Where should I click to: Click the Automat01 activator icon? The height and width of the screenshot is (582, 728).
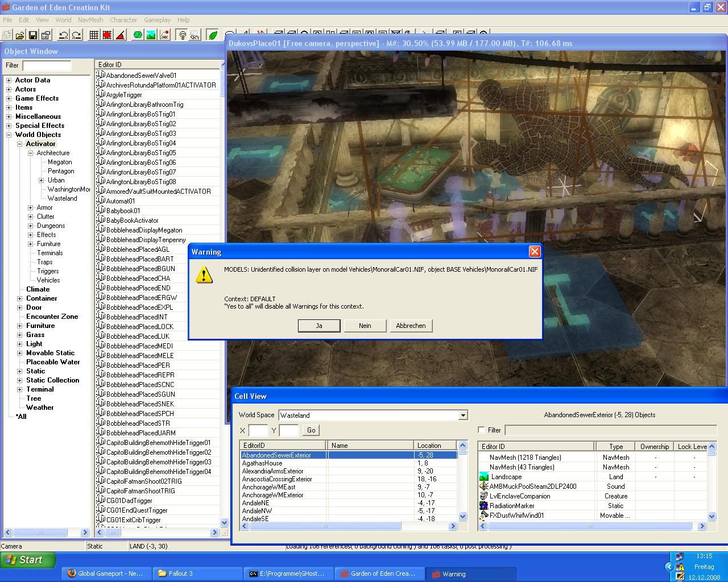[101, 201]
